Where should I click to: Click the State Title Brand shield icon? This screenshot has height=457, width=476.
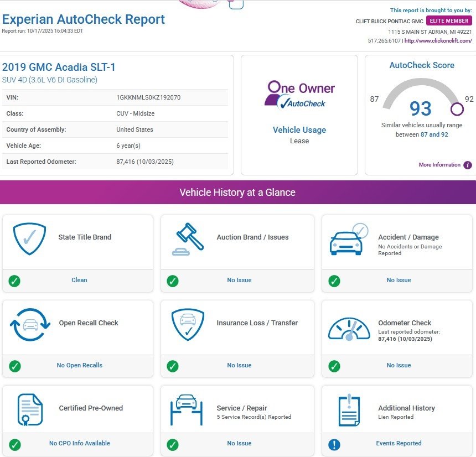coord(29,238)
